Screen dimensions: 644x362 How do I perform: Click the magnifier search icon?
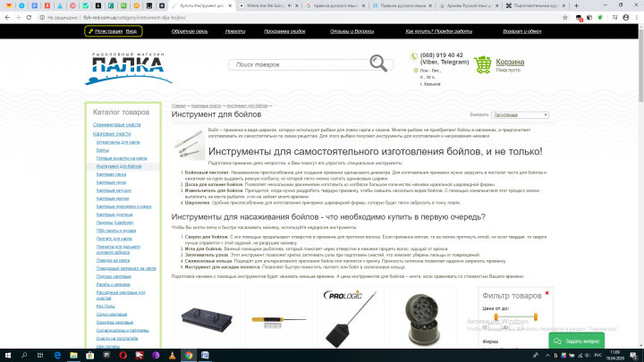click(x=378, y=63)
